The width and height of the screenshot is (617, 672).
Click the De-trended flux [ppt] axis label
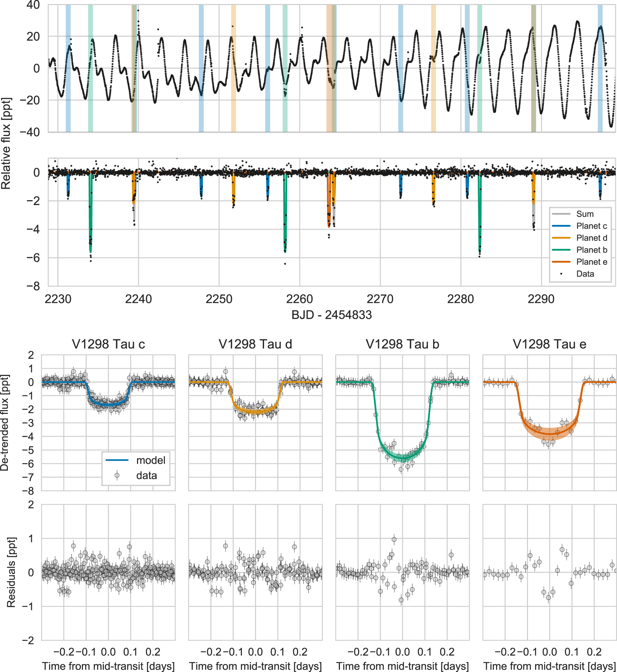(5, 423)
